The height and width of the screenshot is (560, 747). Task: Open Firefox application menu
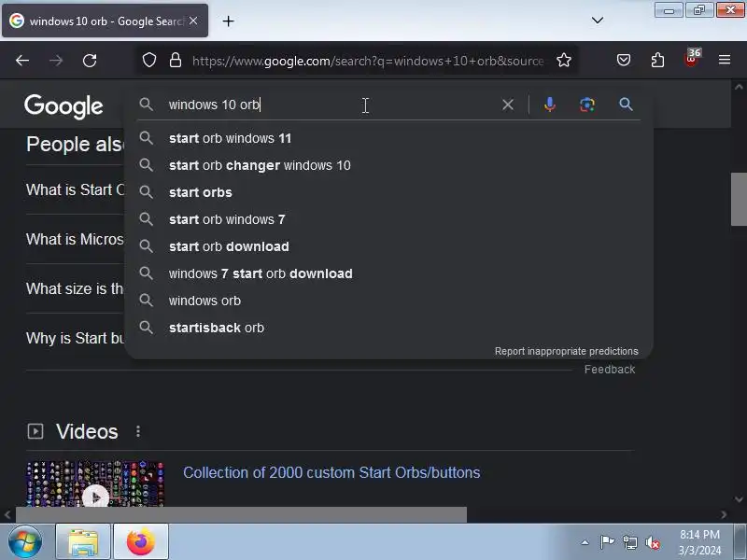(x=725, y=60)
